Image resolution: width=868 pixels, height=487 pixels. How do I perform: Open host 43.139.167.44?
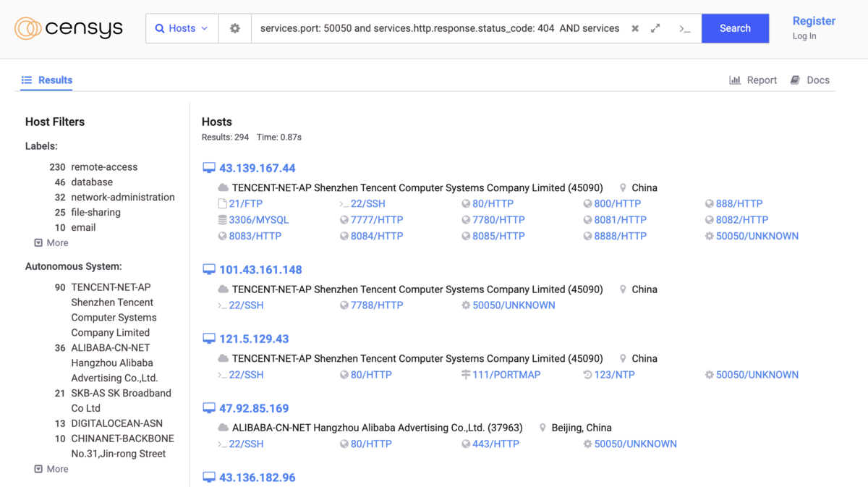pyautogui.click(x=258, y=169)
